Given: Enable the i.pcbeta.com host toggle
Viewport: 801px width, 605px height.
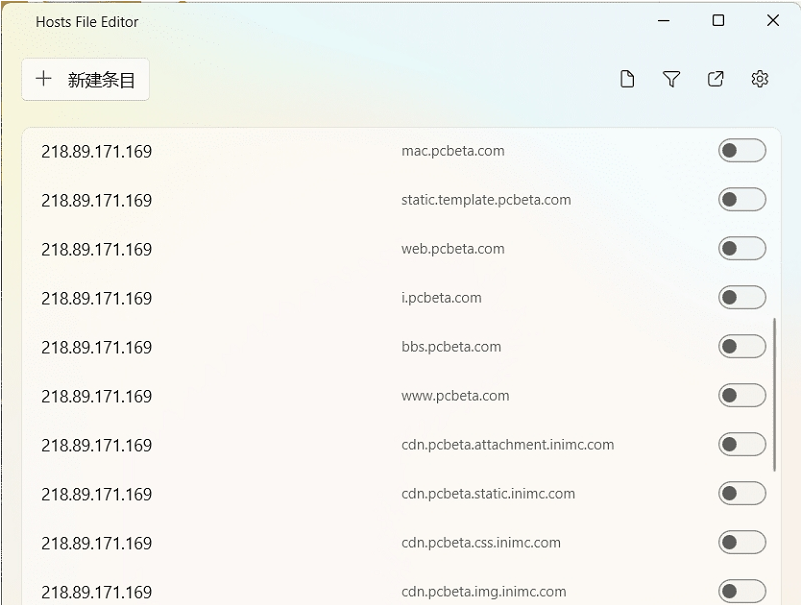Looking at the screenshot, I should (742, 298).
